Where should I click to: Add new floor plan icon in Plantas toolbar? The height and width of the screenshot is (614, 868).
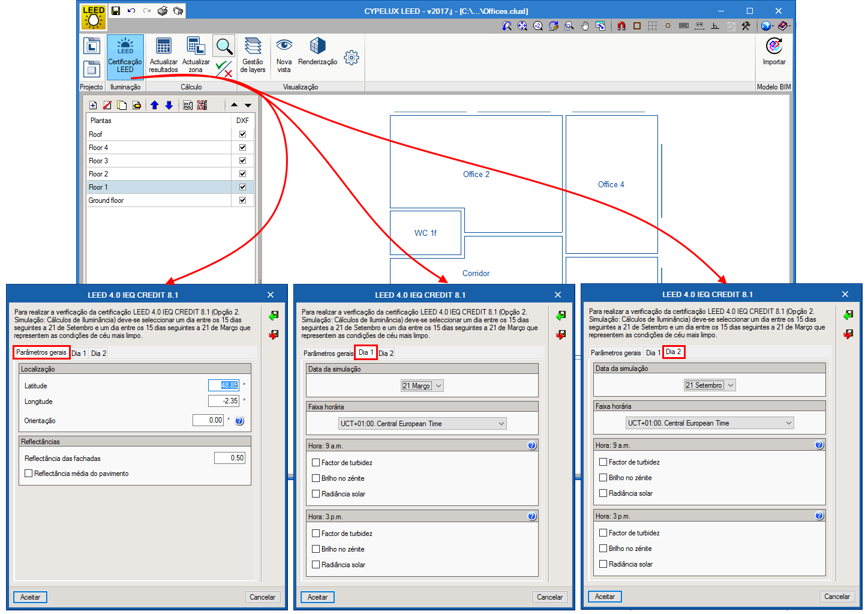tap(93, 105)
